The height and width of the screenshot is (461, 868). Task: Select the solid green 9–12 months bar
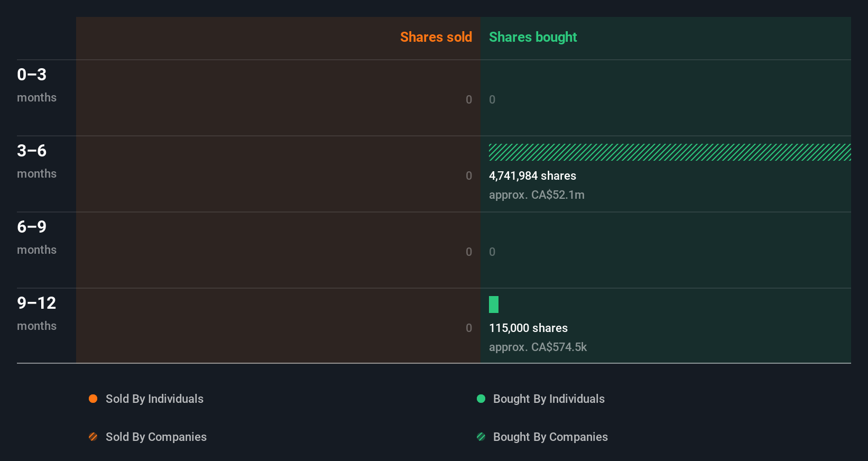pos(494,305)
